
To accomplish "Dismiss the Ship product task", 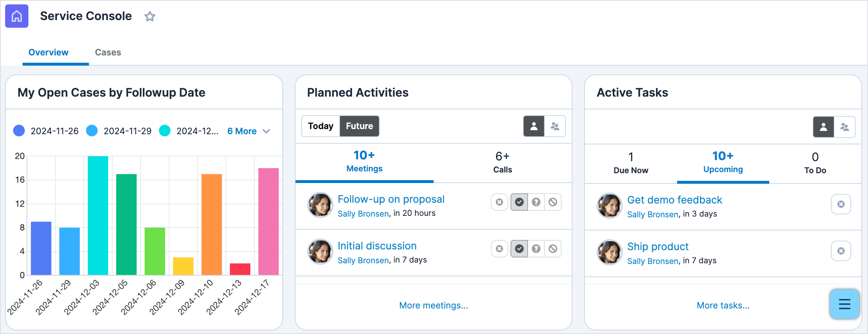I will 841,251.
